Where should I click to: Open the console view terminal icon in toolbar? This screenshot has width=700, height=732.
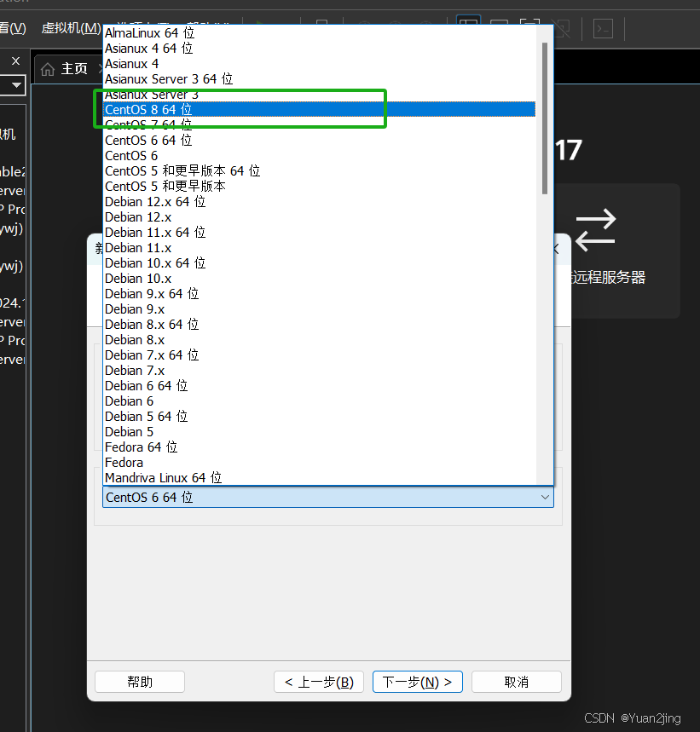[603, 29]
